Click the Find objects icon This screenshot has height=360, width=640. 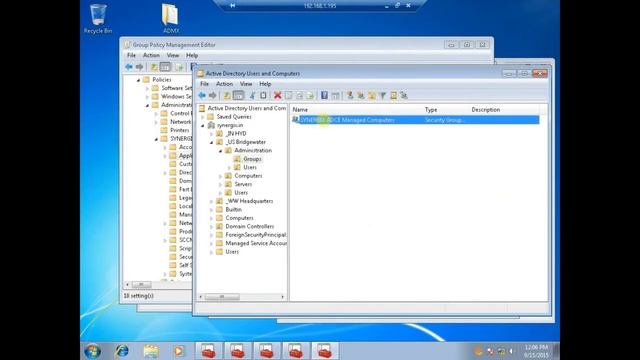point(393,96)
